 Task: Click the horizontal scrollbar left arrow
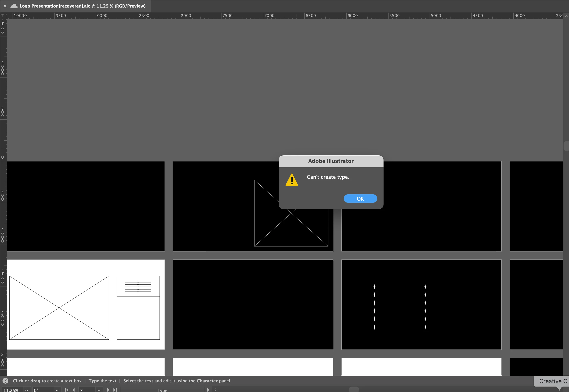click(215, 390)
